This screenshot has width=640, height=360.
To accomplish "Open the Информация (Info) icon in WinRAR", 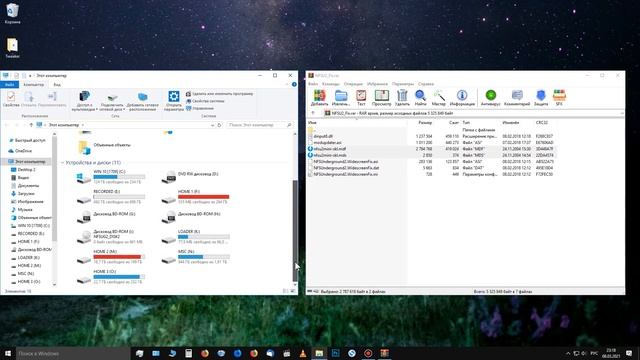I will point(462,98).
